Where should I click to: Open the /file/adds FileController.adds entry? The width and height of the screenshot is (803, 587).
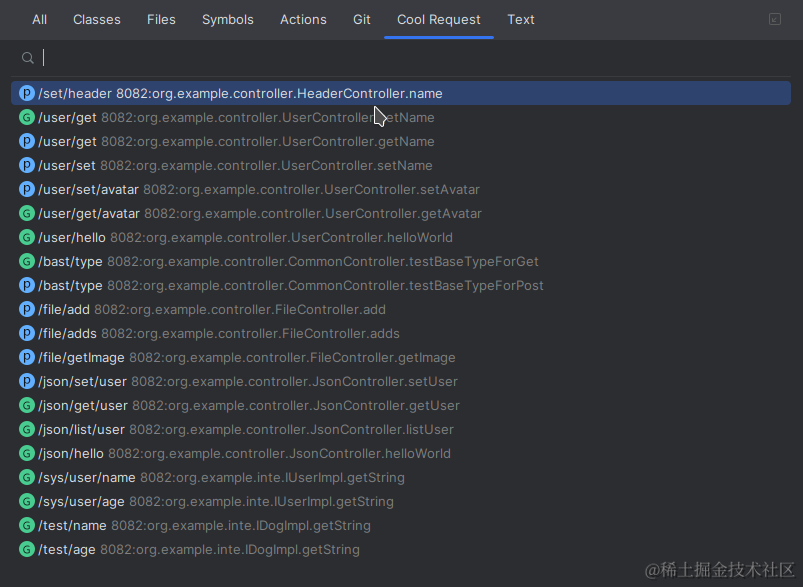[401, 333]
